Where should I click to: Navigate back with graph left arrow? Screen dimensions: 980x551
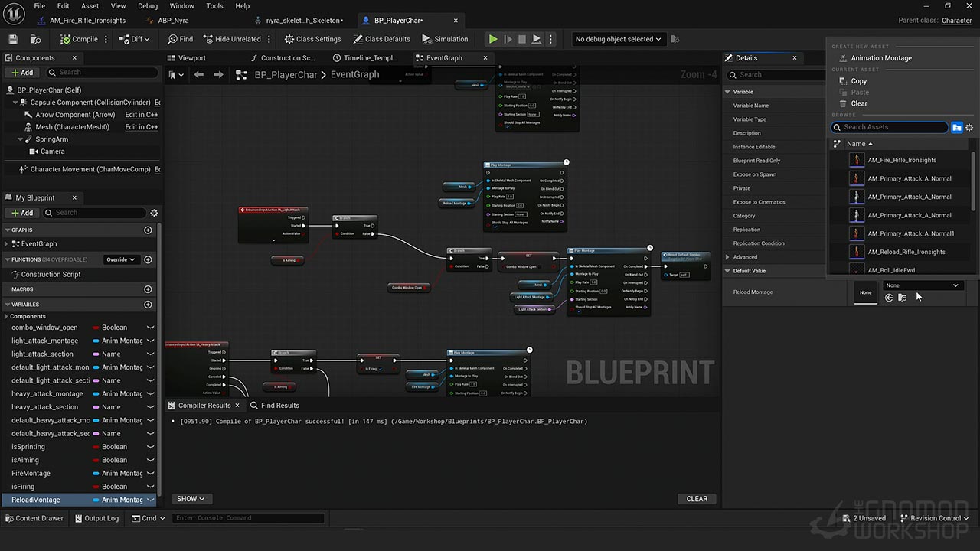coord(199,75)
